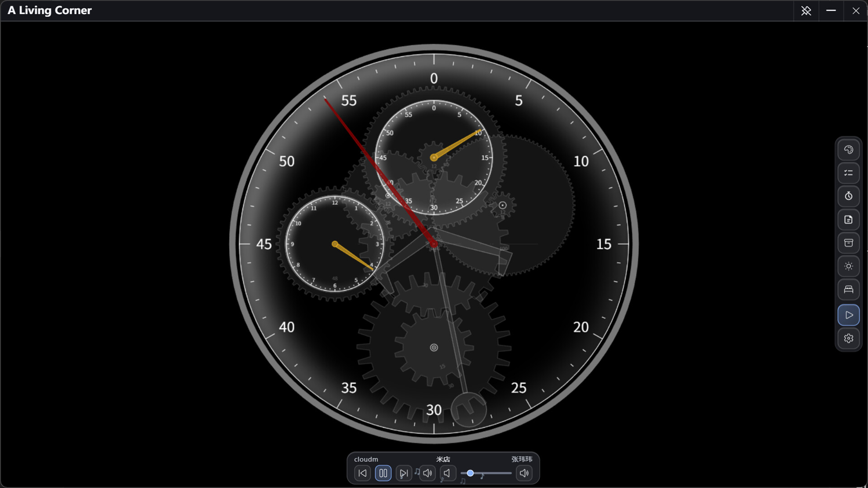Viewport: 868px width, 488px height.
Task: Open the notes document icon
Action: (849, 220)
